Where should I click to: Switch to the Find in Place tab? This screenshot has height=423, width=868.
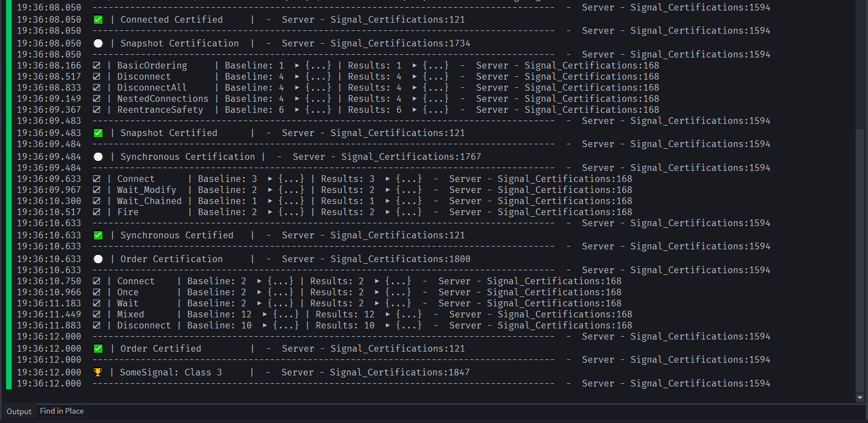(62, 411)
